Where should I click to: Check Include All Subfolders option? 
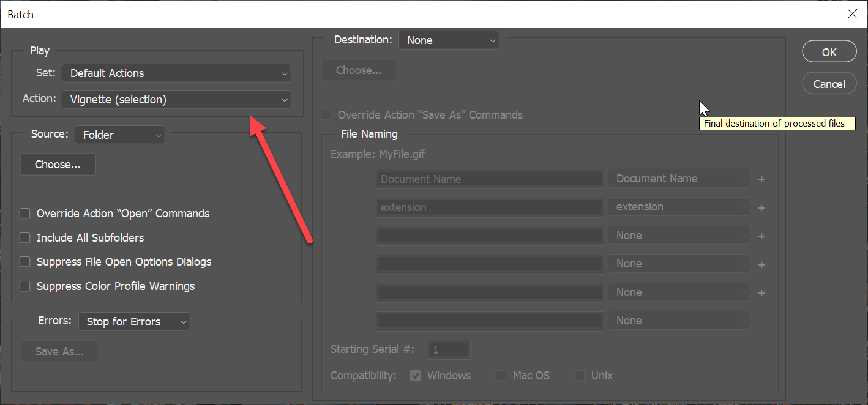(25, 238)
